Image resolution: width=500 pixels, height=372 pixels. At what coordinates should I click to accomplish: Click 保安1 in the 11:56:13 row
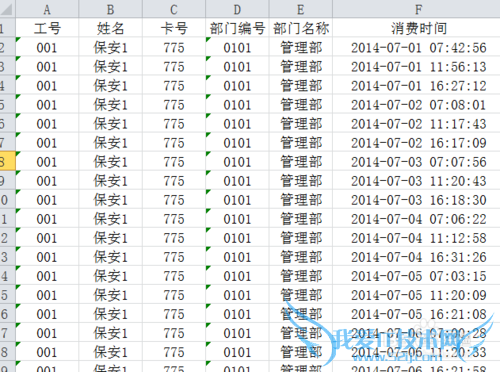pyautogui.click(x=110, y=66)
